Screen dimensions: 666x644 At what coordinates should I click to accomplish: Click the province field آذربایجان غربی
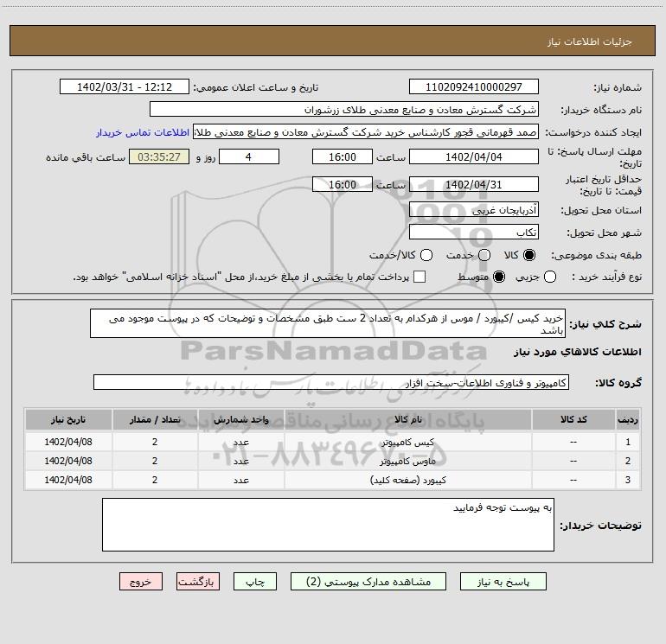coord(474,210)
